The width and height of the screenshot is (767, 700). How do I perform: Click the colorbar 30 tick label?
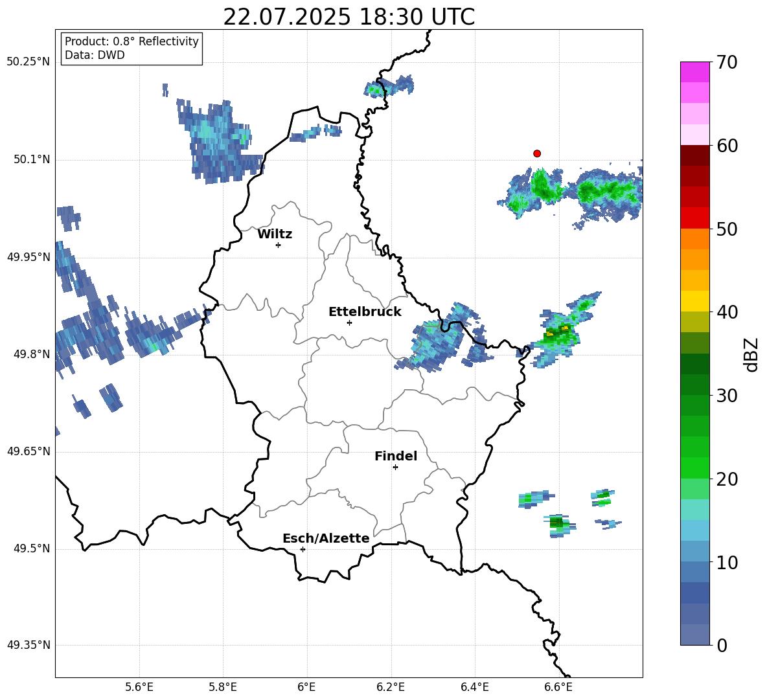click(727, 396)
